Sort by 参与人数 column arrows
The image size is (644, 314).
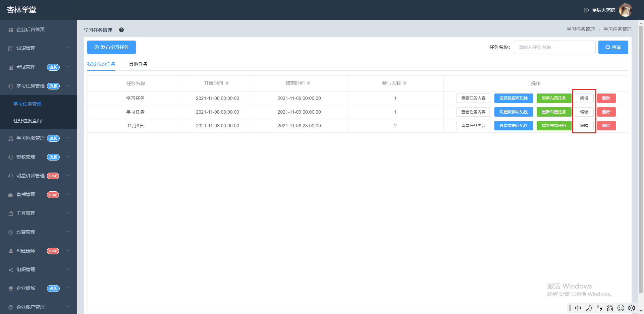[x=405, y=83]
